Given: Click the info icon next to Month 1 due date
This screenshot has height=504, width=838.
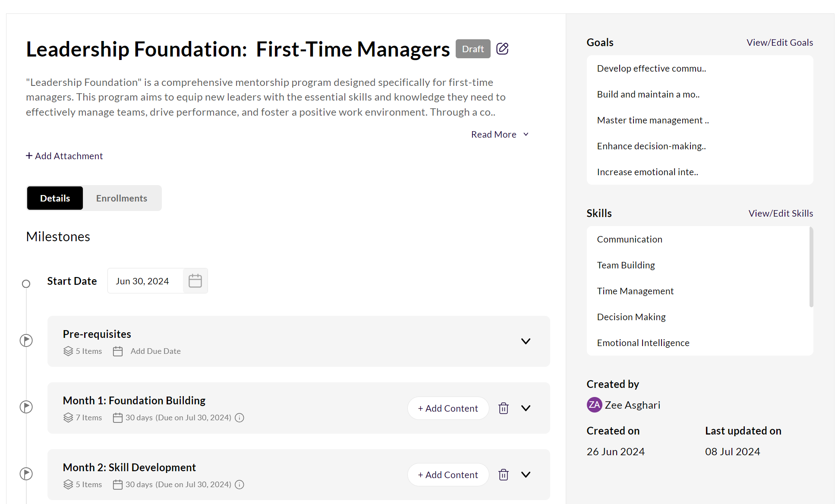Looking at the screenshot, I should [239, 418].
